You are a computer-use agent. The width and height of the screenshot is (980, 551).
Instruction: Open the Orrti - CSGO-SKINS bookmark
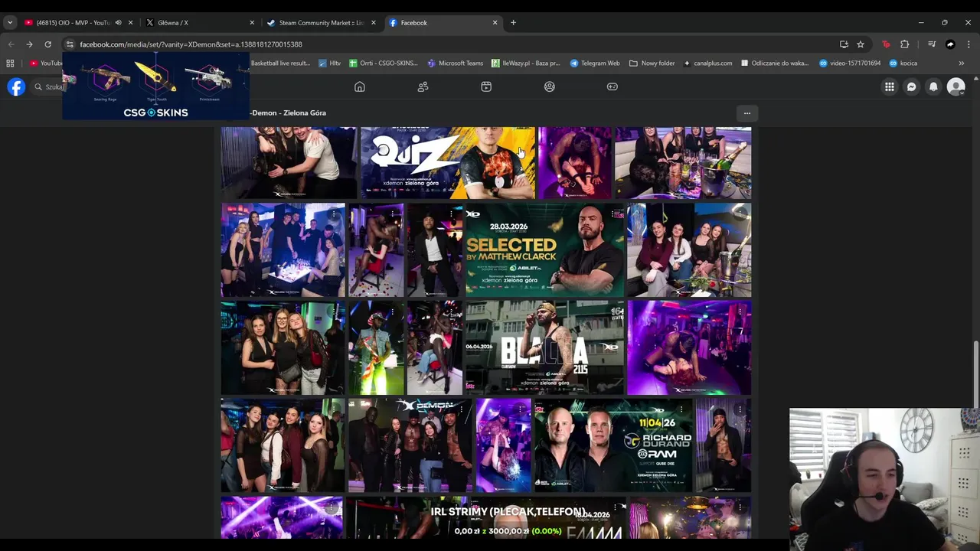384,64
